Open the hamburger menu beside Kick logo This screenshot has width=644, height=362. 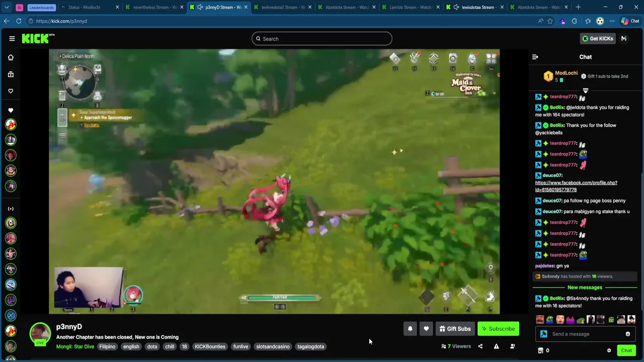(12, 39)
